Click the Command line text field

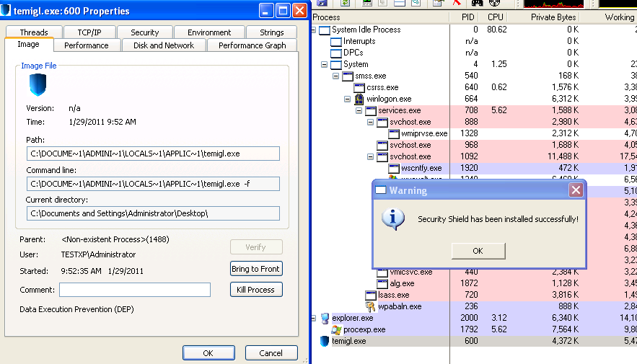click(153, 184)
